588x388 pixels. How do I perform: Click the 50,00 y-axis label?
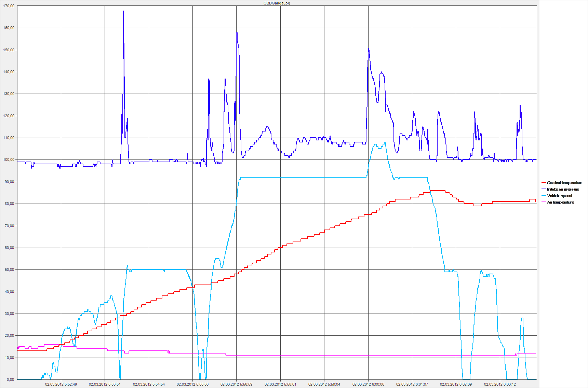(x=10, y=269)
